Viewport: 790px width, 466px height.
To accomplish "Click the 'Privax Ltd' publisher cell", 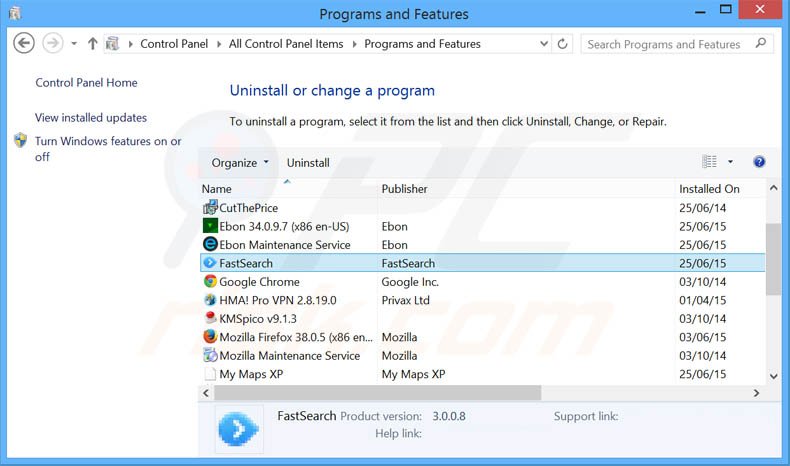I will pyautogui.click(x=406, y=300).
